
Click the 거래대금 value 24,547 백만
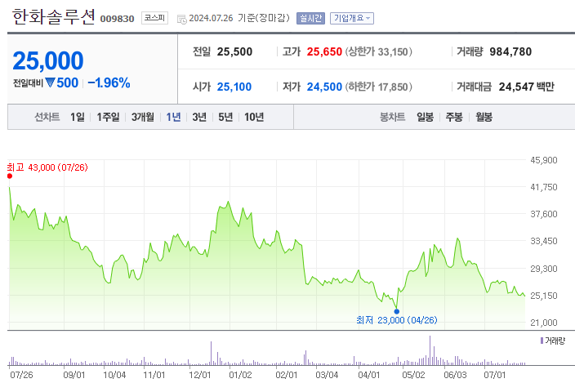coord(526,87)
